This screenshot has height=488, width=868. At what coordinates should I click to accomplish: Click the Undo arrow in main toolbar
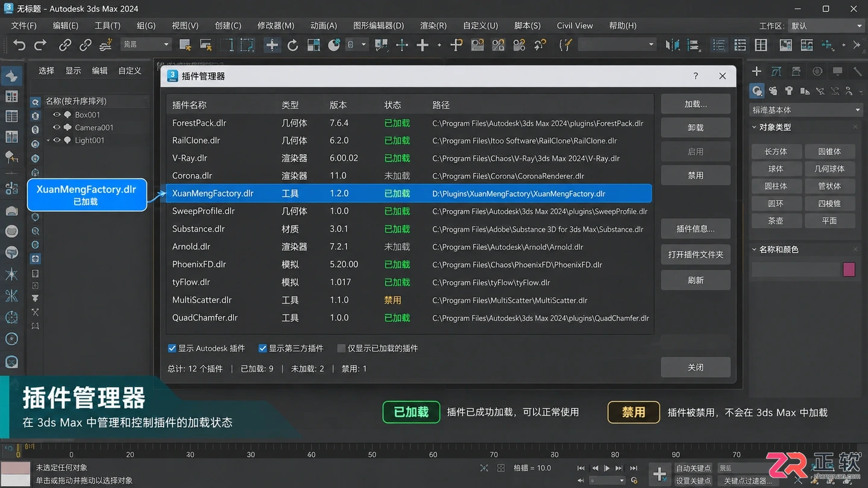pyautogui.click(x=19, y=45)
